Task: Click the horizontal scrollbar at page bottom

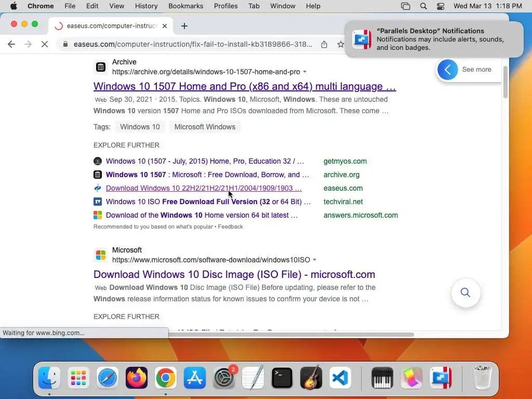Action: (x=291, y=335)
